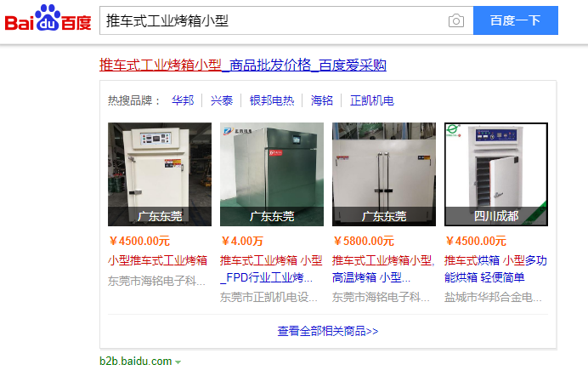588x376 pixels.
Task: Click 查看全部相关商品>> link
Action: pyautogui.click(x=328, y=331)
